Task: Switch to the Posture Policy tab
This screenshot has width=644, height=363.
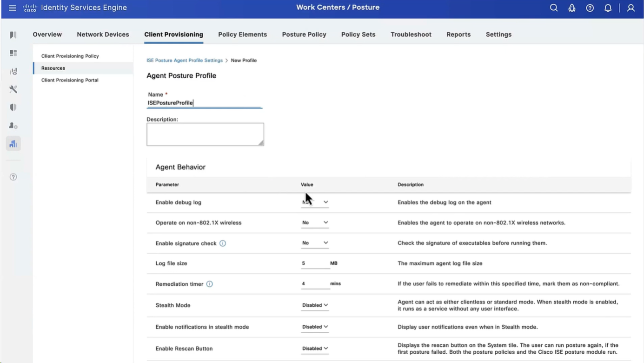Action: tap(304, 34)
